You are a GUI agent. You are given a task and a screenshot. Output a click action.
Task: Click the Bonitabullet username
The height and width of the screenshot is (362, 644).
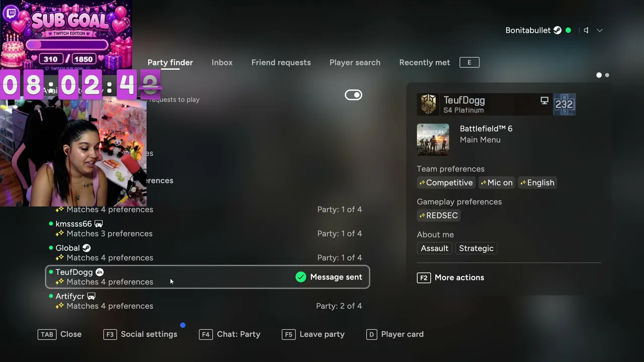click(x=528, y=30)
